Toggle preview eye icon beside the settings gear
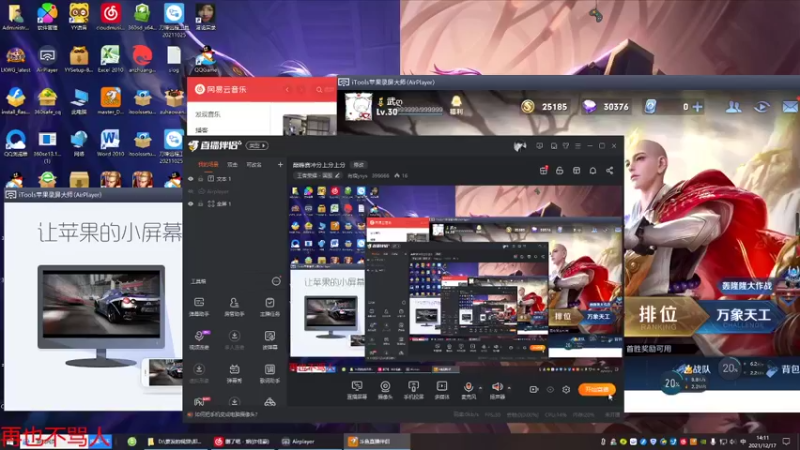The image size is (800, 450). coord(550,389)
